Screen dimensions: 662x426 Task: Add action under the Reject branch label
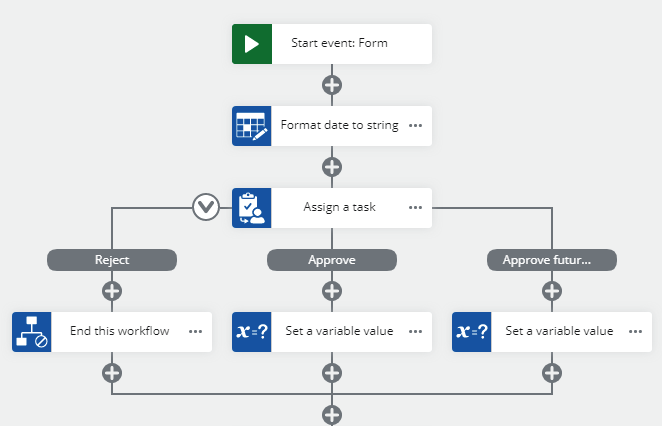(112, 291)
